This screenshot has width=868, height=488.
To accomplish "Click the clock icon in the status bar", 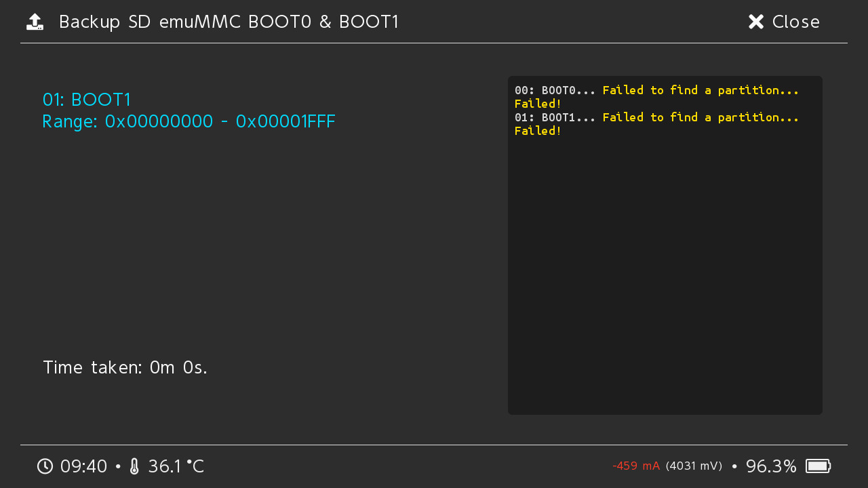I will pyautogui.click(x=44, y=466).
